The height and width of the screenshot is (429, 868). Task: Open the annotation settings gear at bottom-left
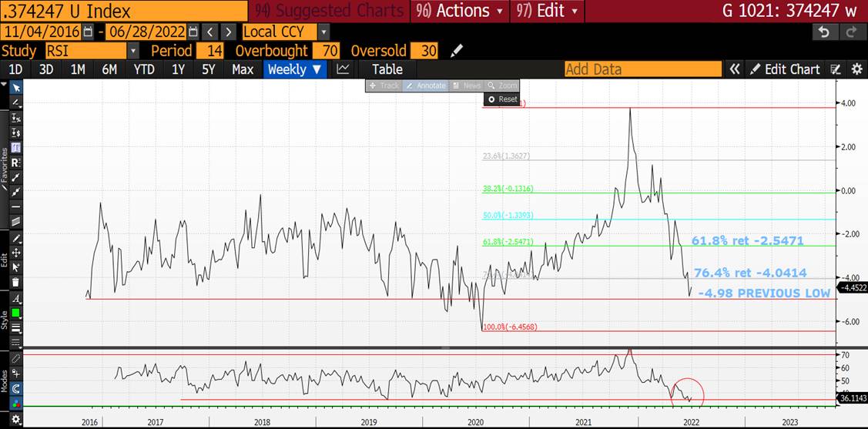(16, 419)
